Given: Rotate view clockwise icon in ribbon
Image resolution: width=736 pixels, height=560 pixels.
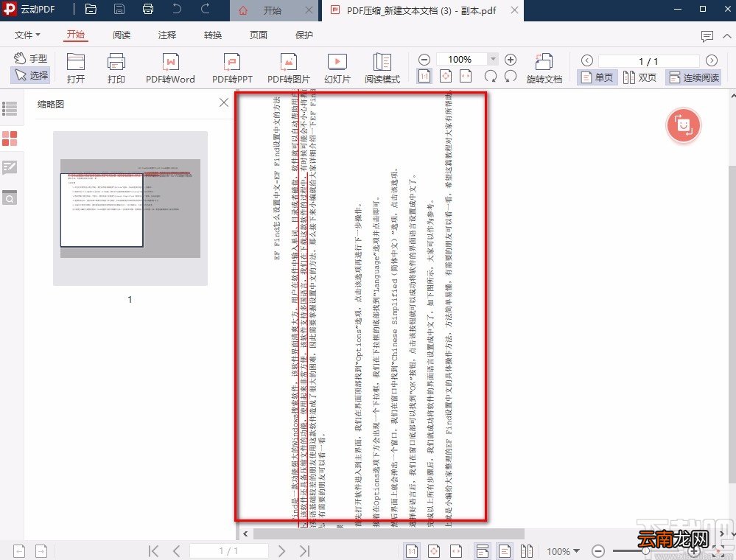Looking at the screenshot, I should tap(511, 76).
